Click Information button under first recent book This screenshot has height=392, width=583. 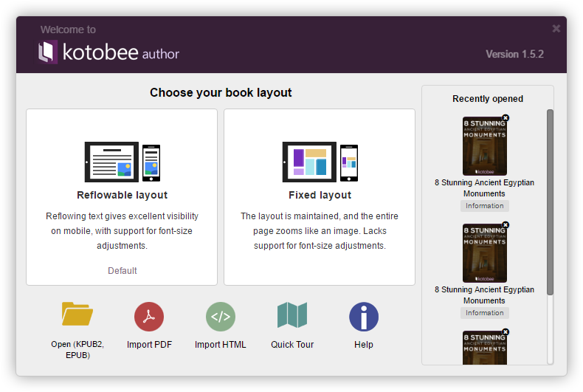click(x=484, y=206)
